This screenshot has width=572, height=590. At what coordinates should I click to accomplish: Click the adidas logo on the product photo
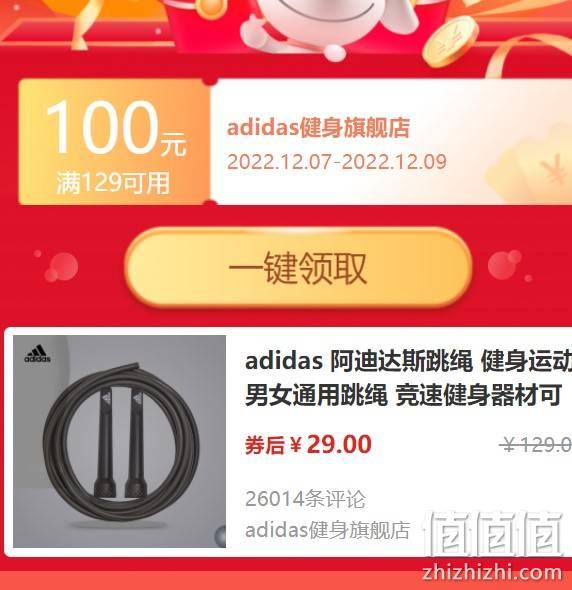[x=38, y=354]
